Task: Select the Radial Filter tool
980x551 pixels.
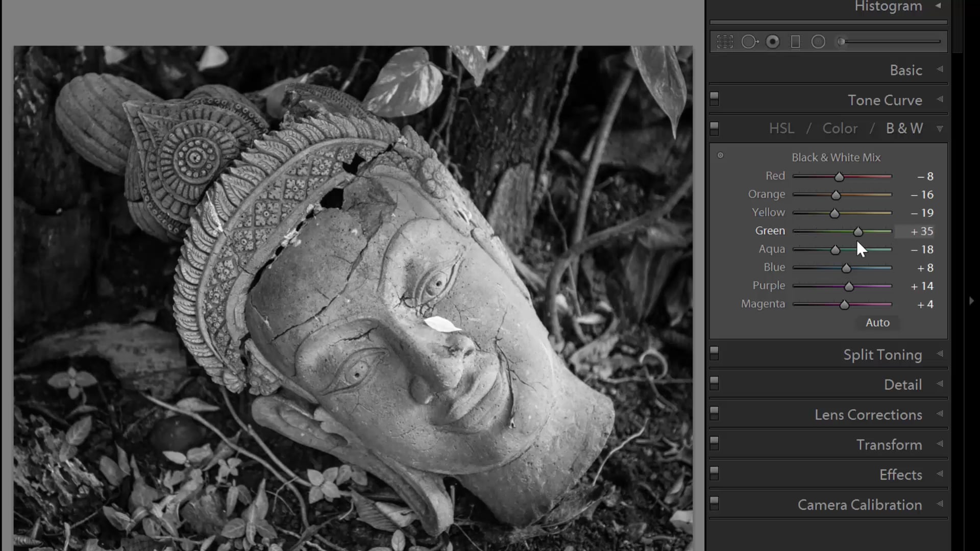Action: (819, 42)
